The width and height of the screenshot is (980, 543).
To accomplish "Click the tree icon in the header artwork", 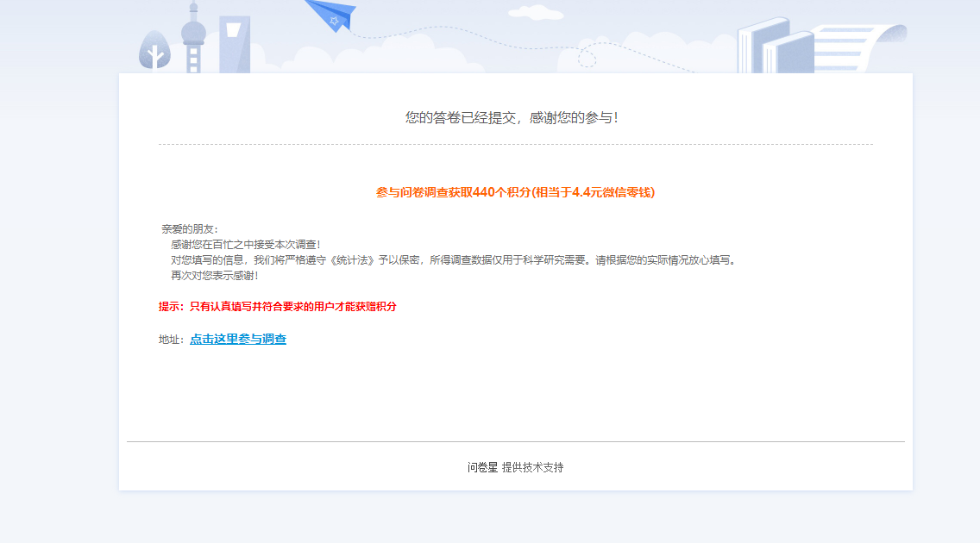I will click(156, 49).
